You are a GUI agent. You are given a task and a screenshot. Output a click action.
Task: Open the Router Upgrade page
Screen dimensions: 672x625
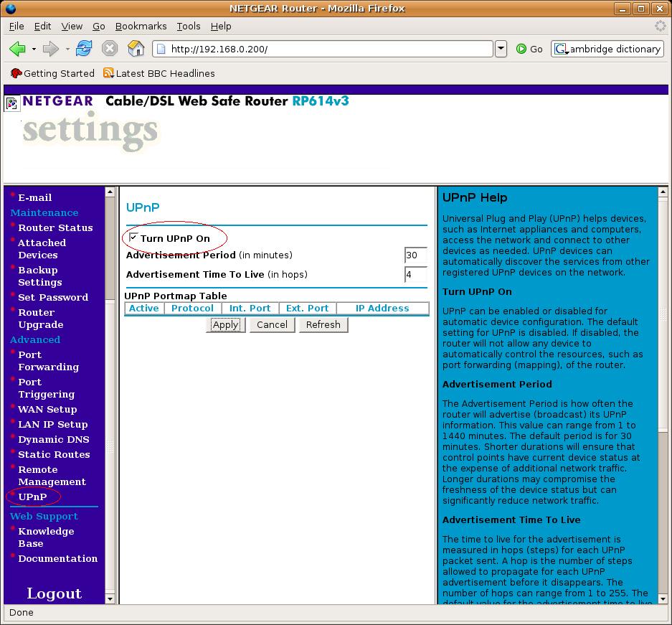(41, 319)
